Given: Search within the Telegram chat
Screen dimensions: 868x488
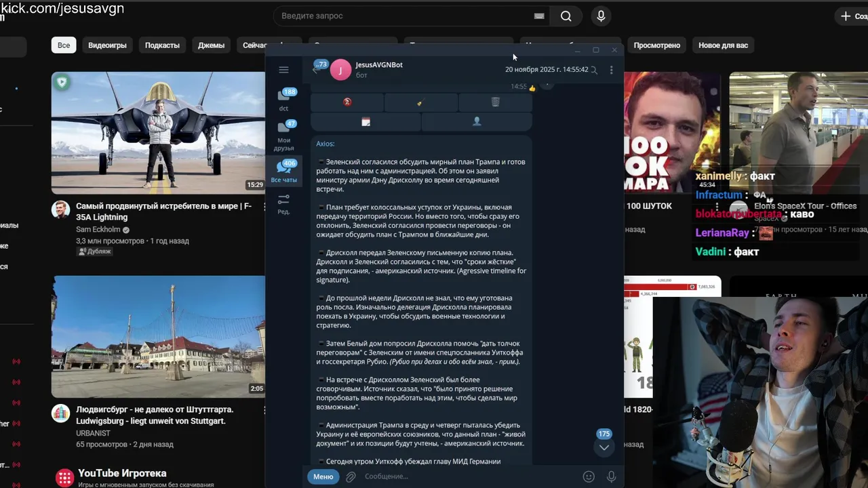Looking at the screenshot, I should click(594, 70).
